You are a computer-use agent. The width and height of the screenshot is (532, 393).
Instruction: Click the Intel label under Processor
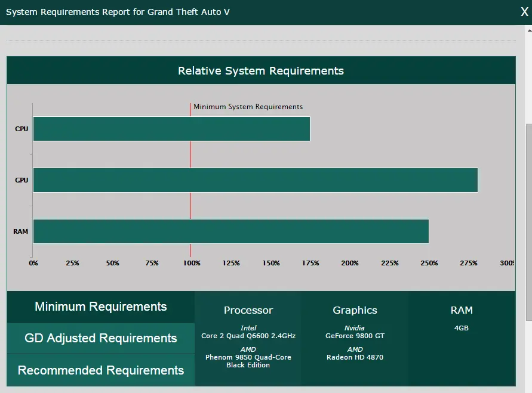tap(248, 328)
